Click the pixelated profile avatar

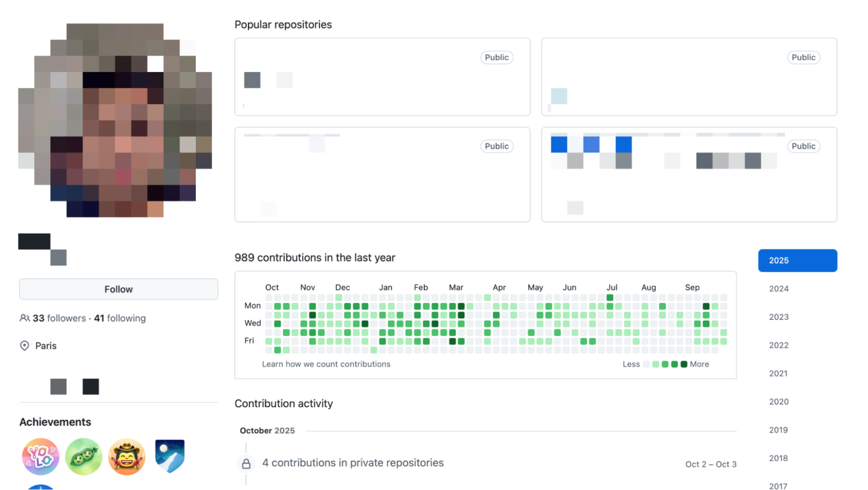click(115, 120)
